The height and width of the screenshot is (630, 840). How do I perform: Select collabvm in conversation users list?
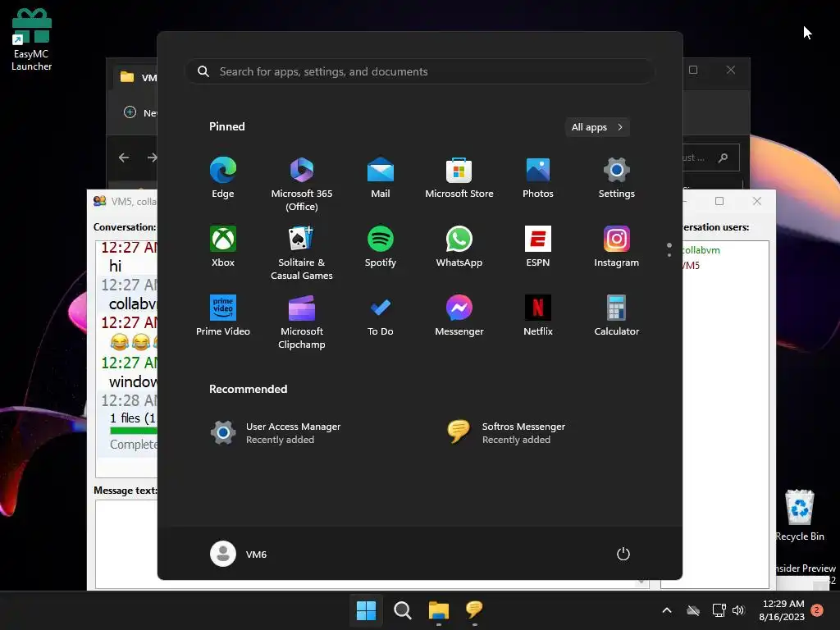coord(701,250)
